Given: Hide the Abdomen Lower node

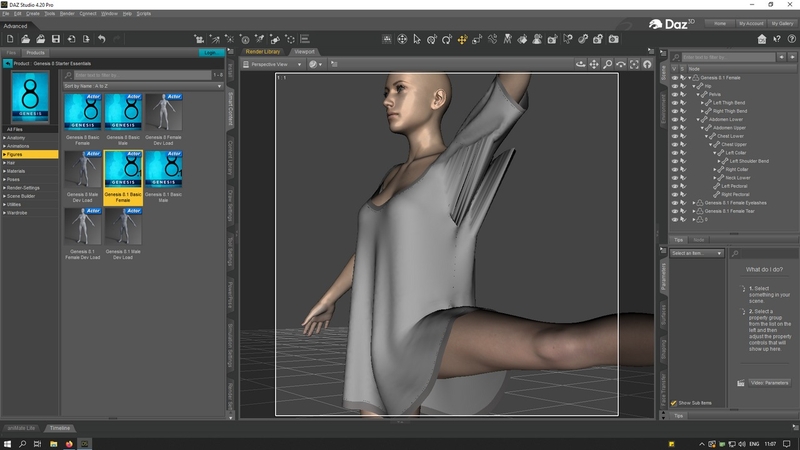Looking at the screenshot, I should [674, 119].
